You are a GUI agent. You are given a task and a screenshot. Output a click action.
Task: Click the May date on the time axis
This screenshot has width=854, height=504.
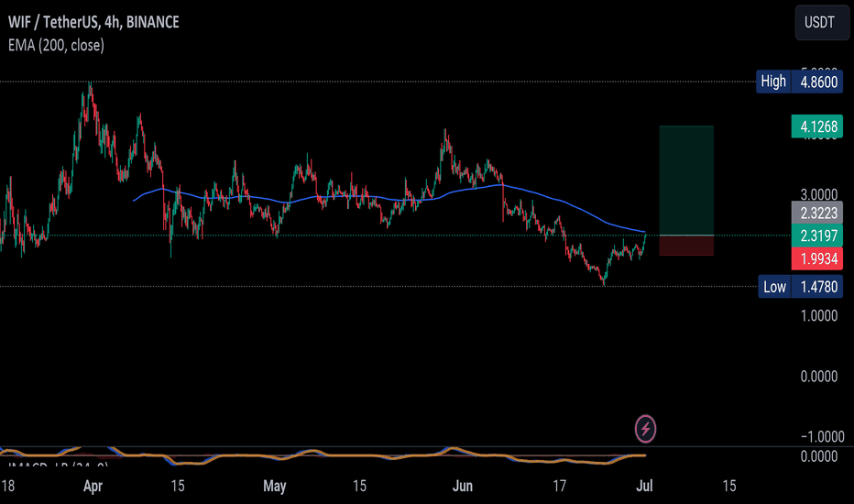click(x=275, y=486)
